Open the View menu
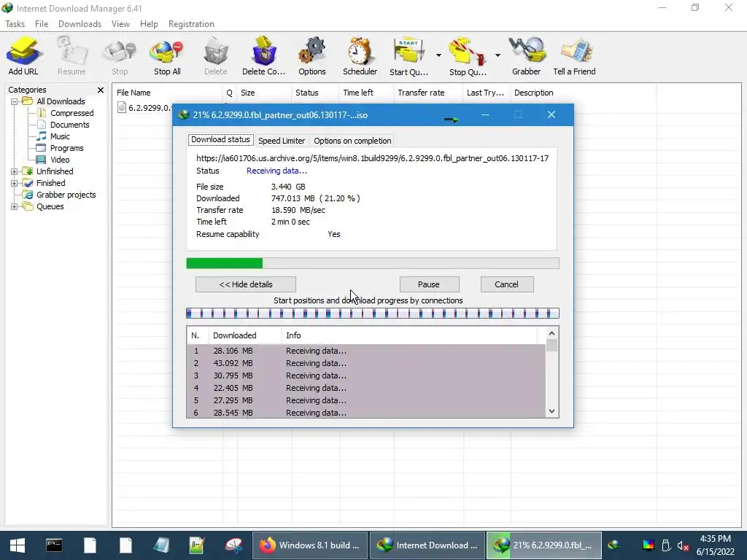 tap(120, 24)
